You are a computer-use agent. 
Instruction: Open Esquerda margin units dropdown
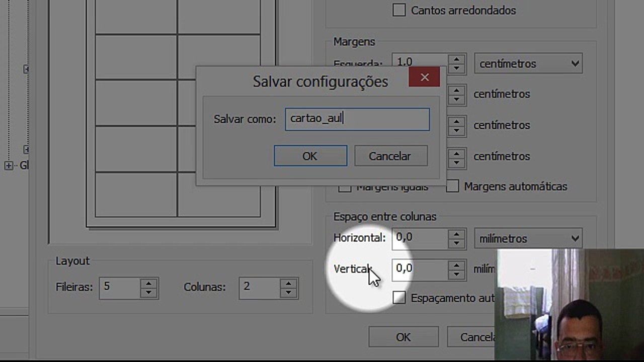[528, 64]
